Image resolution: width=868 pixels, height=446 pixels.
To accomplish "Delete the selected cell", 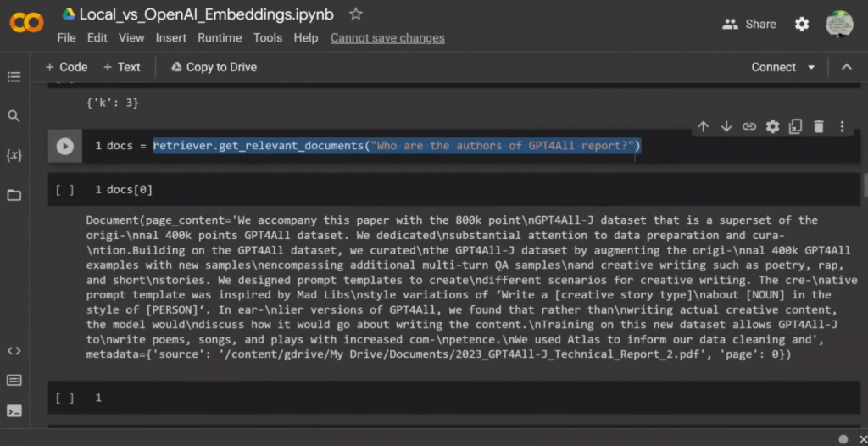I will tap(819, 126).
